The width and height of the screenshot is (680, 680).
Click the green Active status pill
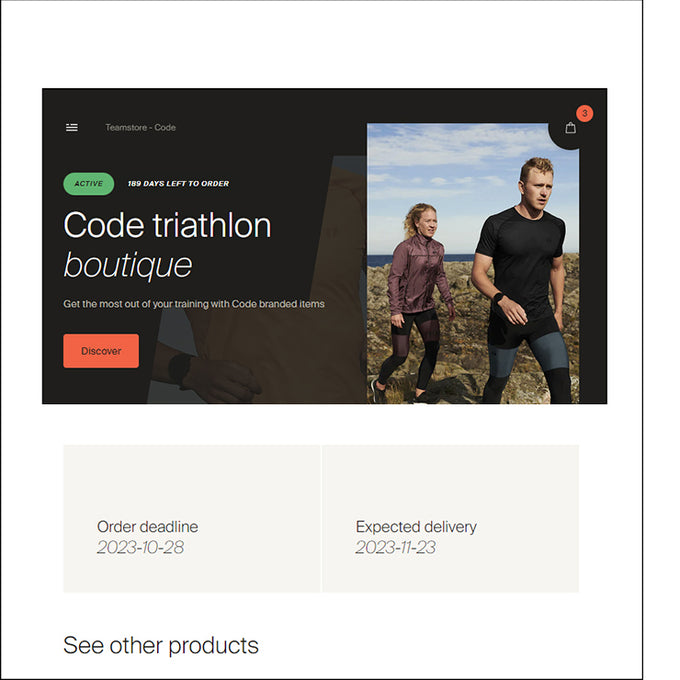point(89,184)
